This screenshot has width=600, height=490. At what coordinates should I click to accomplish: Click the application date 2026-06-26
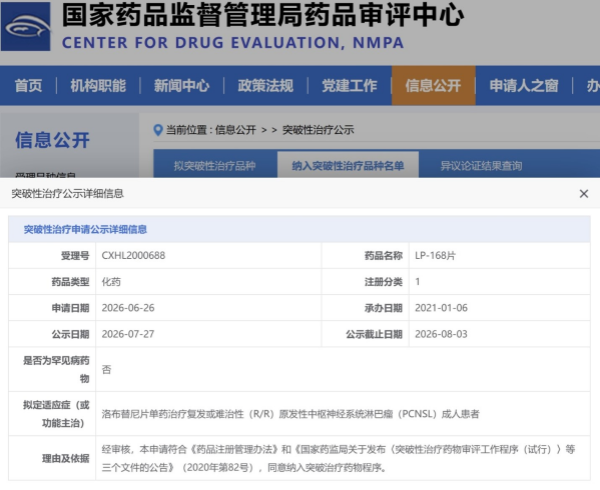point(128,308)
